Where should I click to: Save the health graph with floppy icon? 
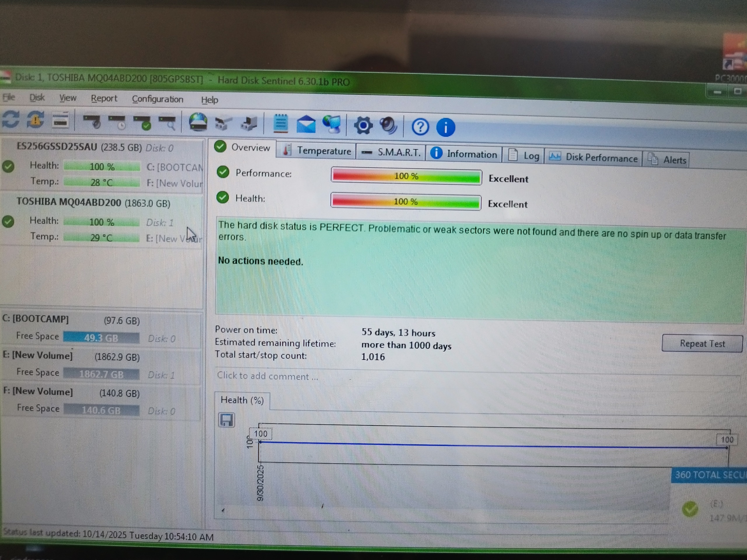click(x=226, y=420)
